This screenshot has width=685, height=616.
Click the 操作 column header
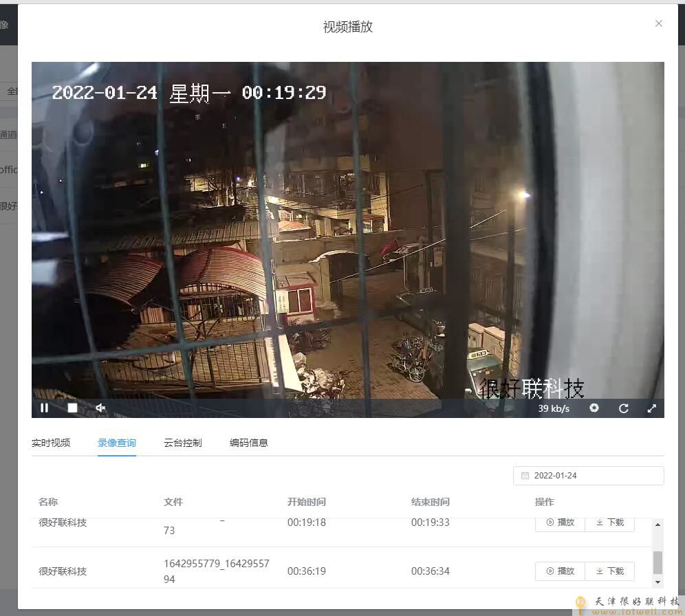point(544,502)
